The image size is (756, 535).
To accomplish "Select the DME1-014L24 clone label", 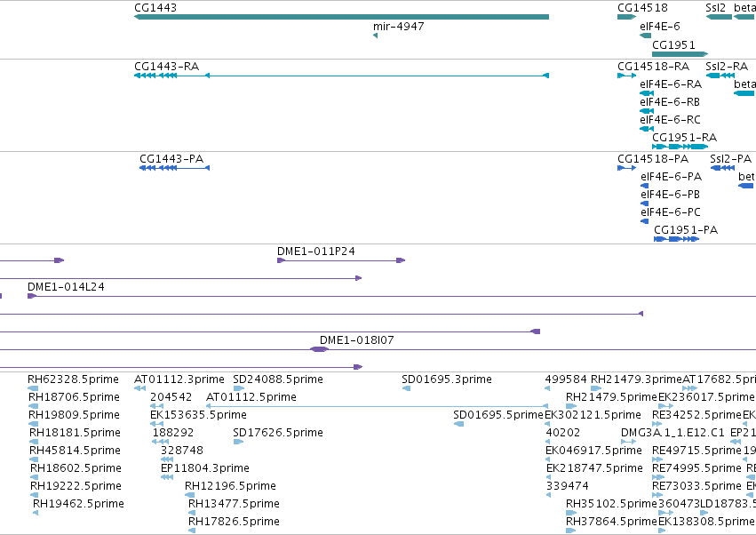I will [66, 286].
